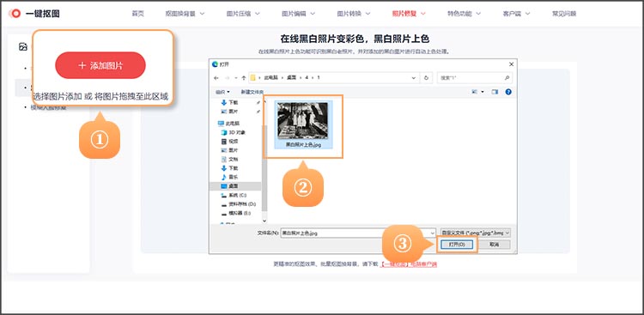
Task: Refresh the folder with the refresh icon
Action: tap(426, 77)
